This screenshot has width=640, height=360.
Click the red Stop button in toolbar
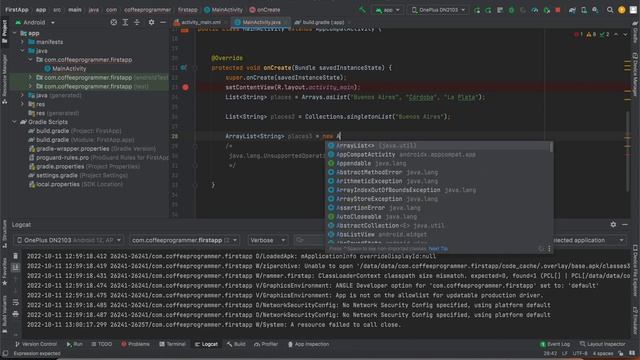click(x=558, y=10)
